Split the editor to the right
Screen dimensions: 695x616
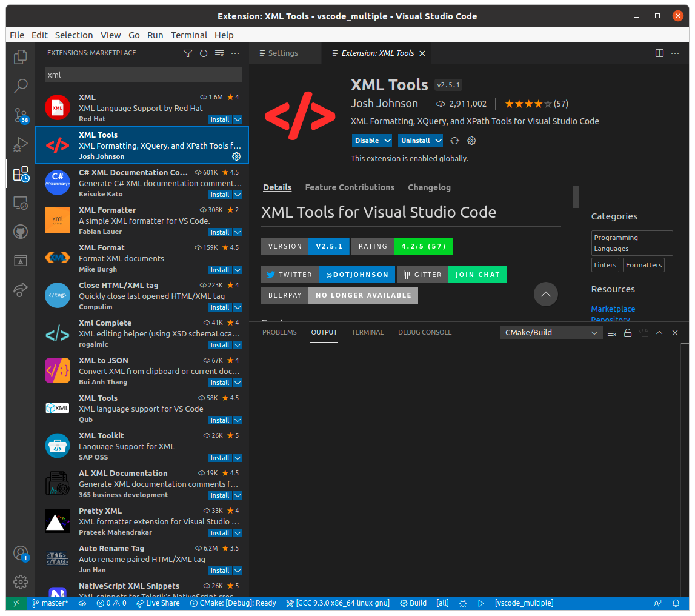tap(659, 53)
